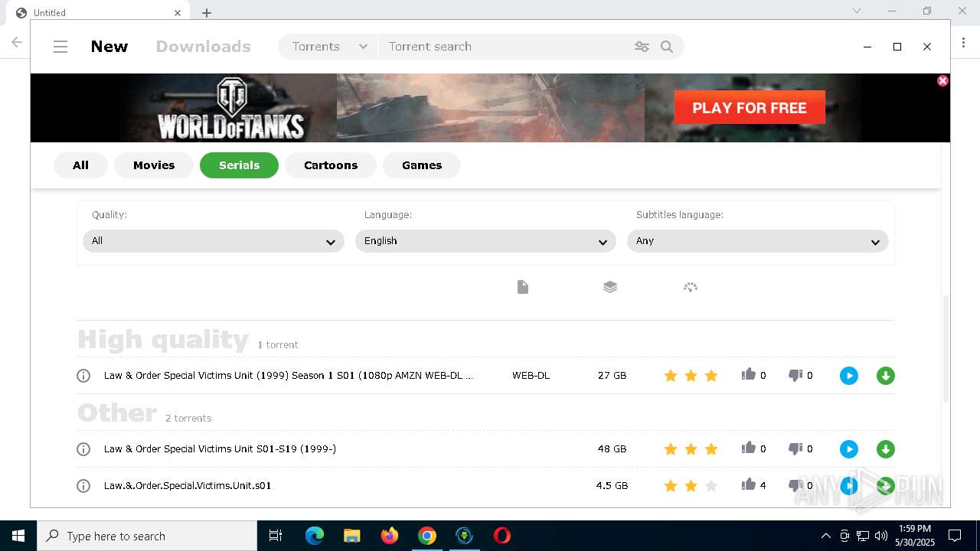Select the Cartoons category
Image resolution: width=980 pixels, height=551 pixels.
331,165
